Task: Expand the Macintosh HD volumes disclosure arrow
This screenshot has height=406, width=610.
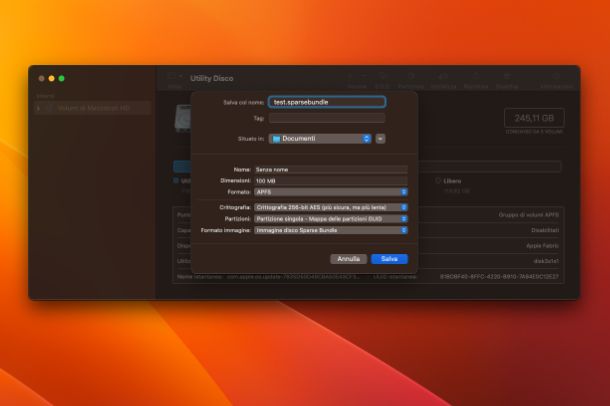Action: click(x=39, y=108)
